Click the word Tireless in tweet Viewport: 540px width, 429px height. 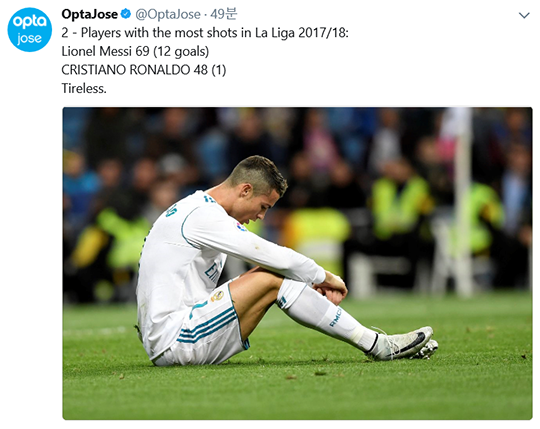84,88
